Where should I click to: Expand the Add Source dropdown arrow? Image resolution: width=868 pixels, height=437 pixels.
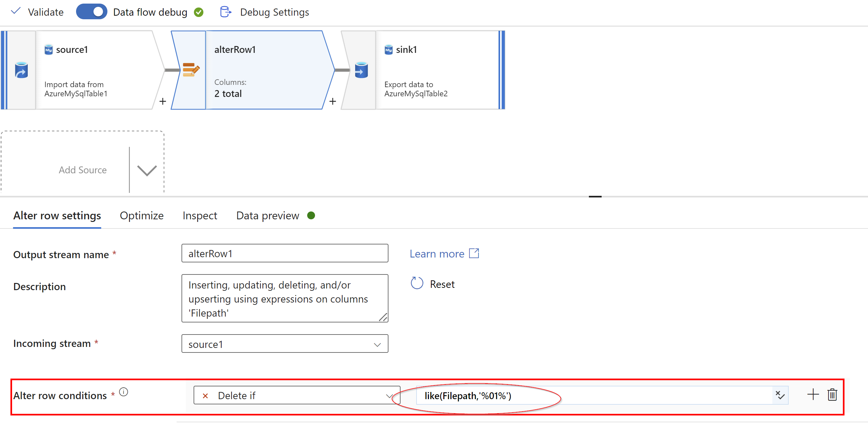[147, 170]
